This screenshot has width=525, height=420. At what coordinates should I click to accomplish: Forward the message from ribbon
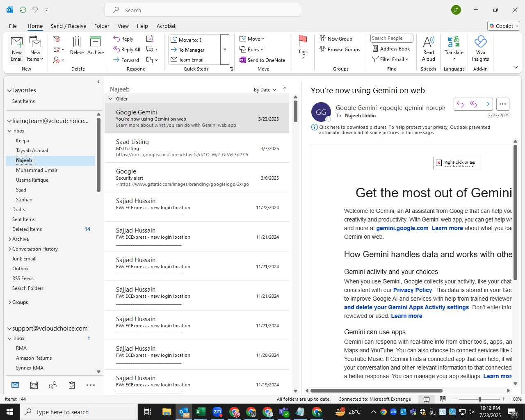[x=126, y=60]
